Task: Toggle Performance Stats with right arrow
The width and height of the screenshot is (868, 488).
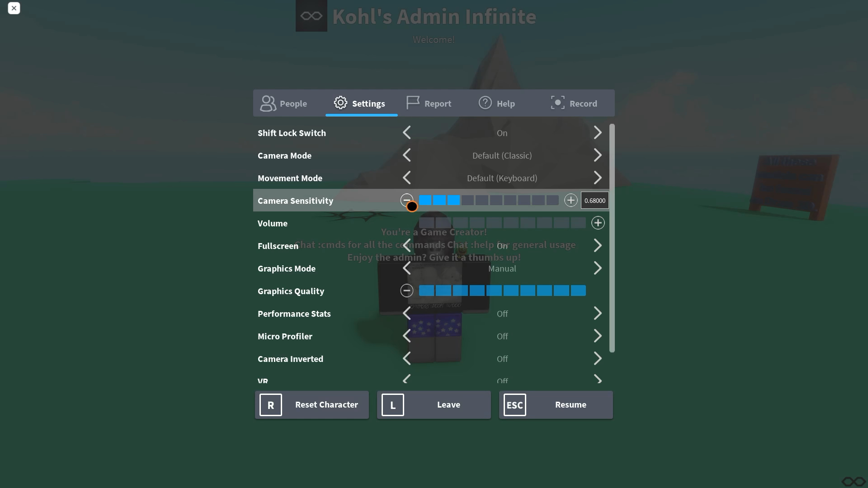Action: point(598,313)
